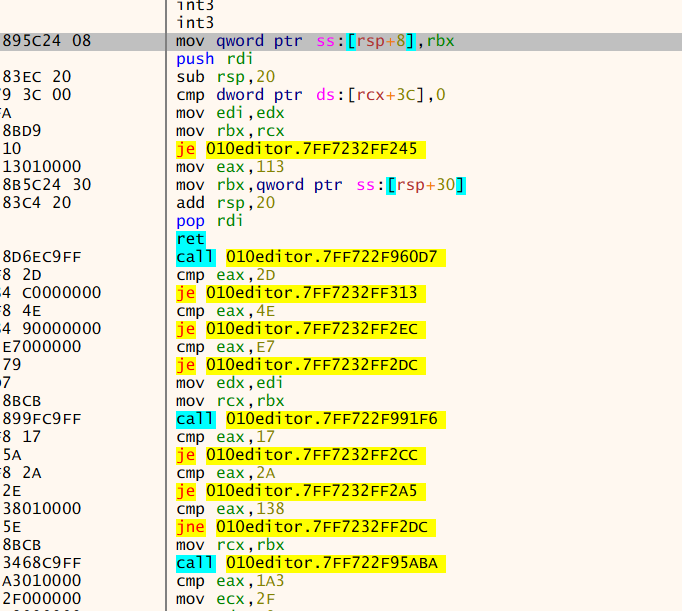
Task: Select opcode bytes 8D6EC9FF
Action: [42, 257]
